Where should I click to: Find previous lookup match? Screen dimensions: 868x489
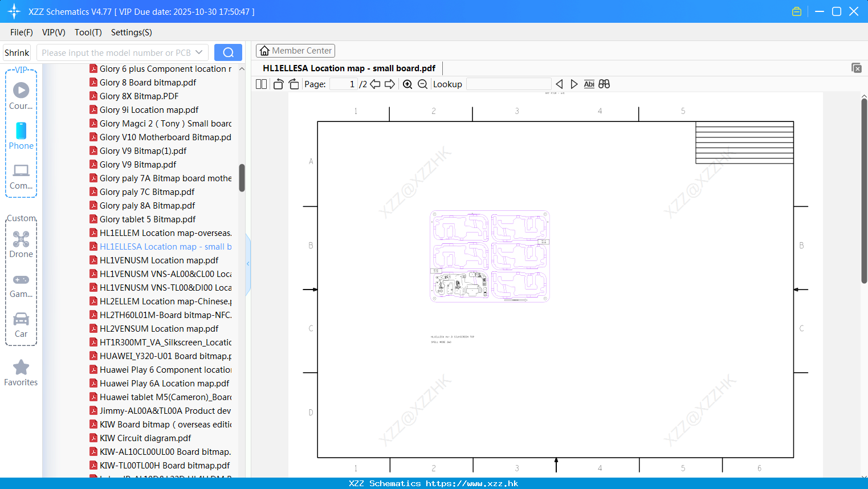(x=559, y=84)
